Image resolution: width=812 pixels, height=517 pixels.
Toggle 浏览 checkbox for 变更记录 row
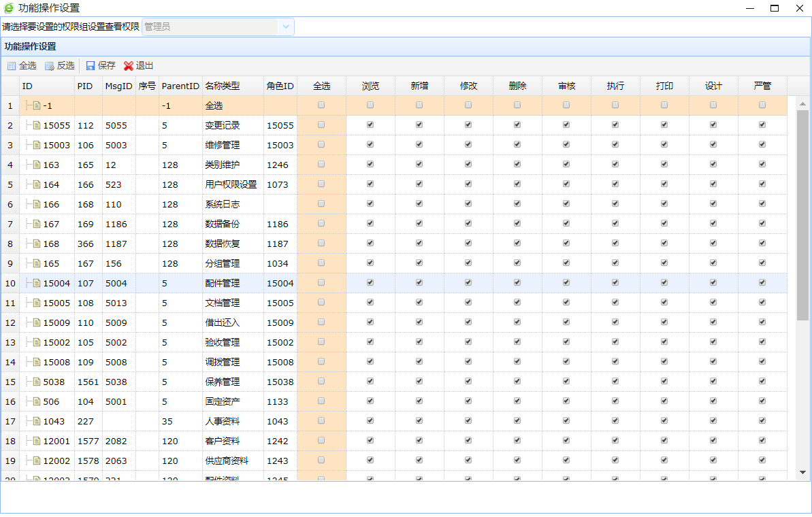tap(370, 125)
